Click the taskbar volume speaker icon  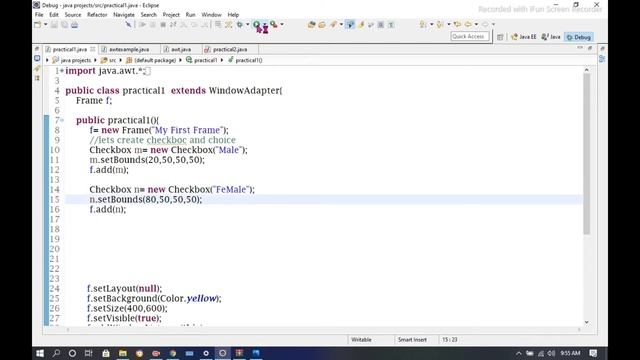click(x=551, y=353)
